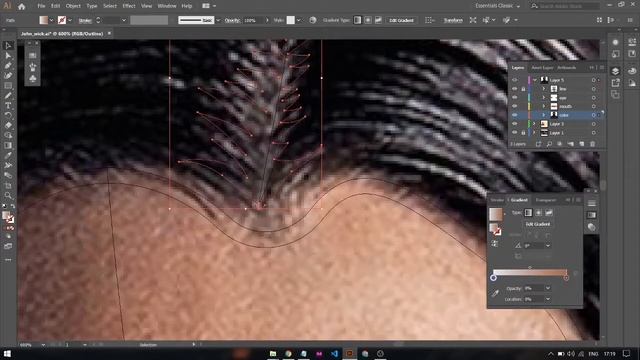Open the Layers panel dock icon
This screenshot has width=640, height=360.
(x=616, y=71)
